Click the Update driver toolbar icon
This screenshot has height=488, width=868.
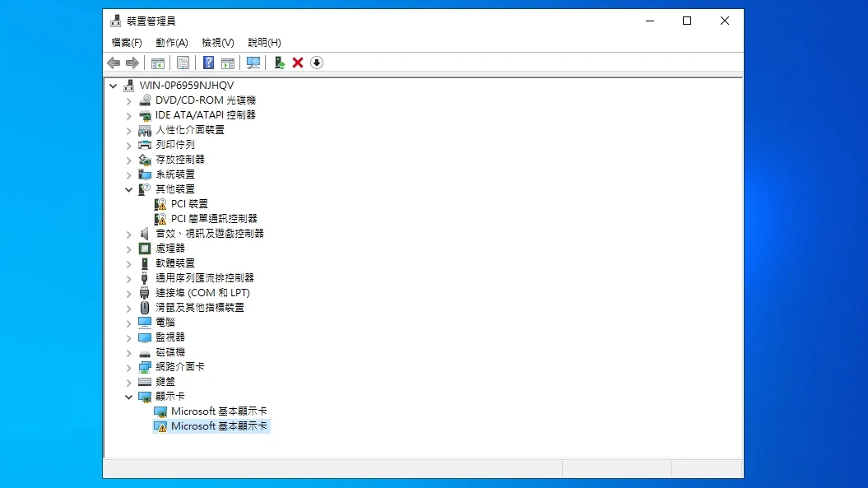pyautogui.click(x=279, y=63)
